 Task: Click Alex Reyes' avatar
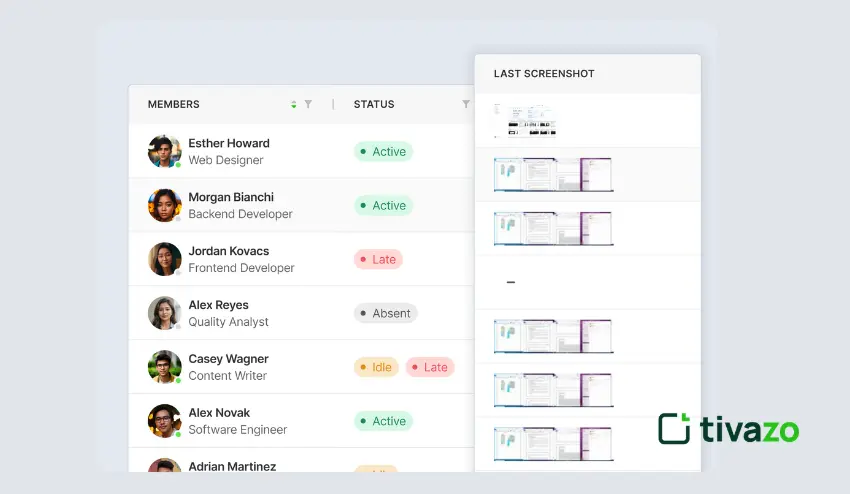pyautogui.click(x=164, y=313)
